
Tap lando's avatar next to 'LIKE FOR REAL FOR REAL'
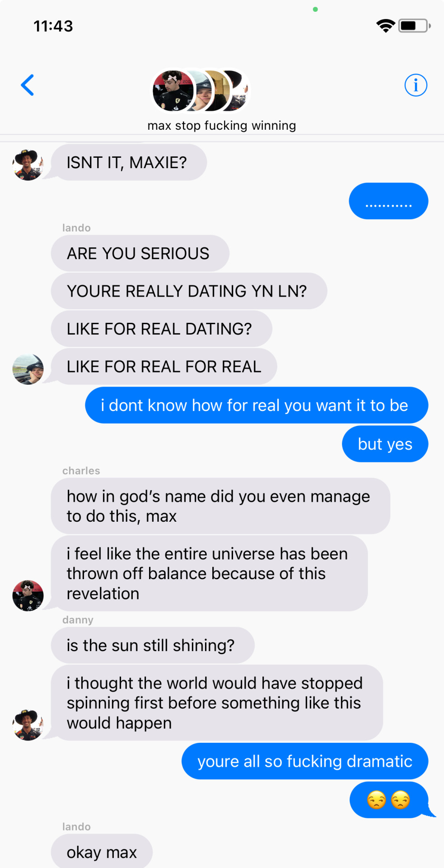click(28, 369)
